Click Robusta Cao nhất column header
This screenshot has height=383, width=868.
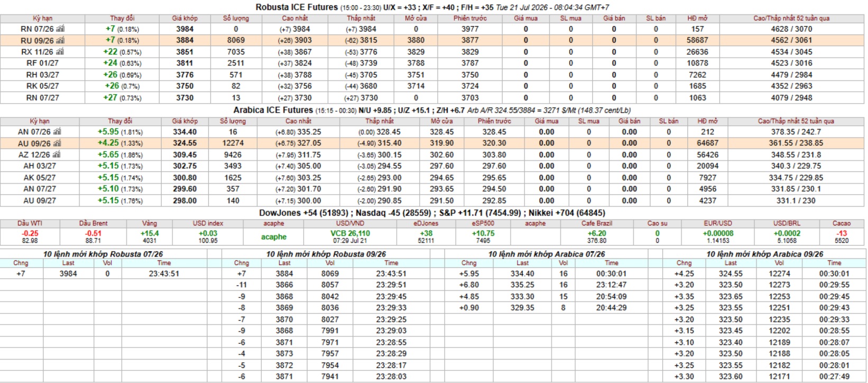click(295, 18)
